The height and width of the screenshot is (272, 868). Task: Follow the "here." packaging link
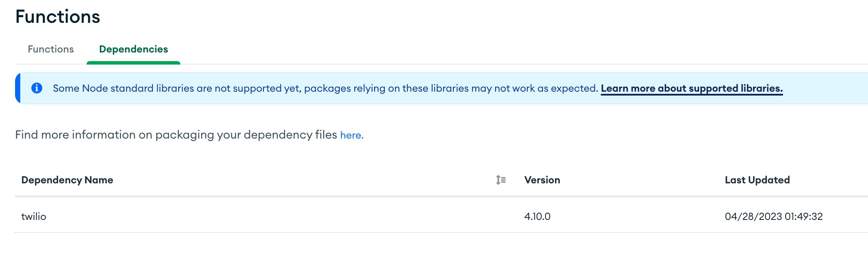pyautogui.click(x=352, y=135)
